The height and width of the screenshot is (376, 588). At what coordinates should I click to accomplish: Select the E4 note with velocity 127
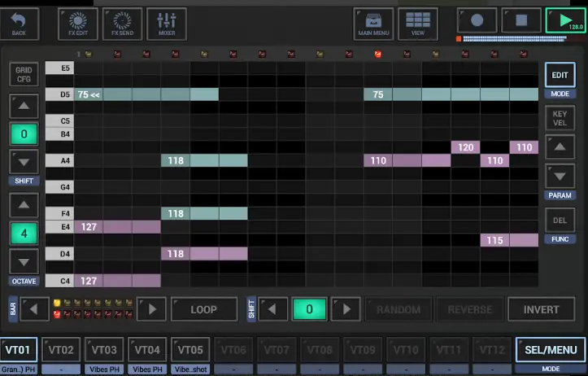(117, 226)
